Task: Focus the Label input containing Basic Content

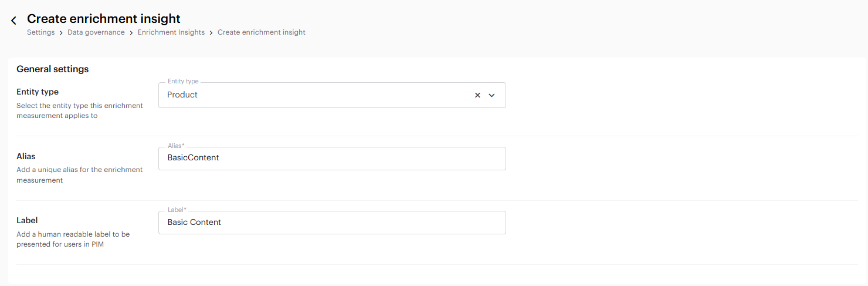Action: click(x=331, y=223)
